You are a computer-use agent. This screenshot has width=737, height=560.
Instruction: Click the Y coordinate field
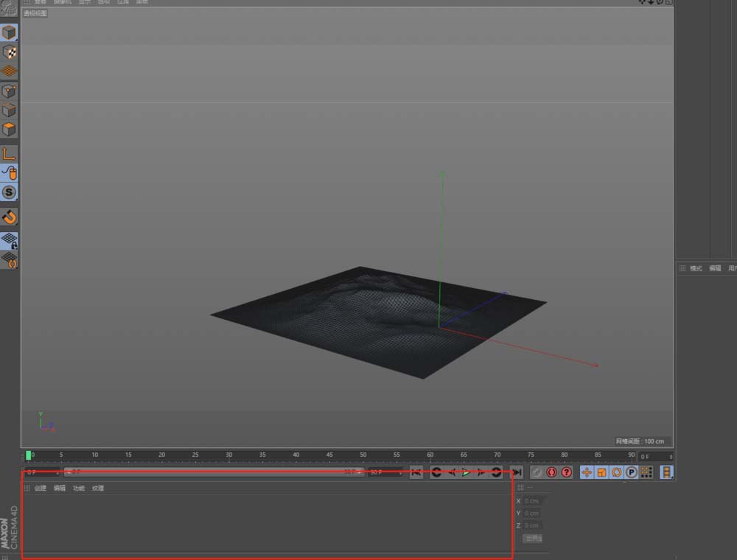533,513
